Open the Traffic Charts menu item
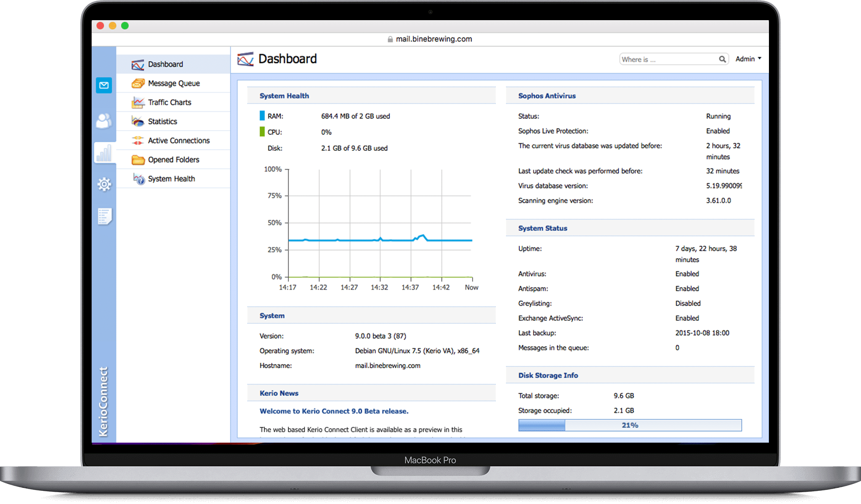Image resolution: width=861 pixels, height=504 pixels. 173,103
